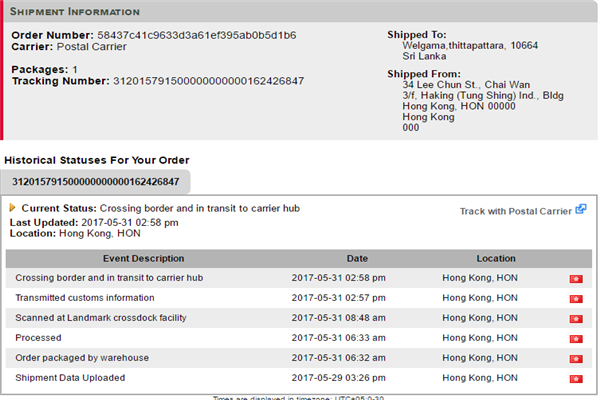The width and height of the screenshot is (600, 400).
Task: Select the Crossing border and in transit event row
Action: [110, 277]
